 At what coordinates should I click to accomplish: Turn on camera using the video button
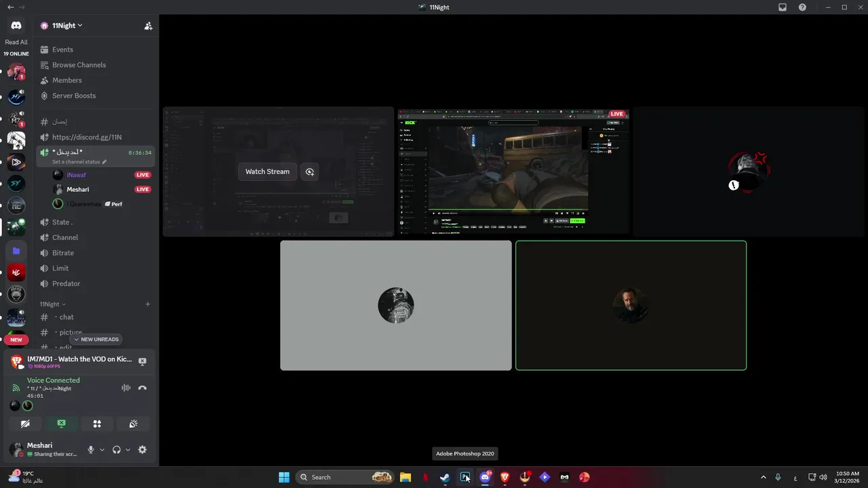pyautogui.click(x=25, y=424)
